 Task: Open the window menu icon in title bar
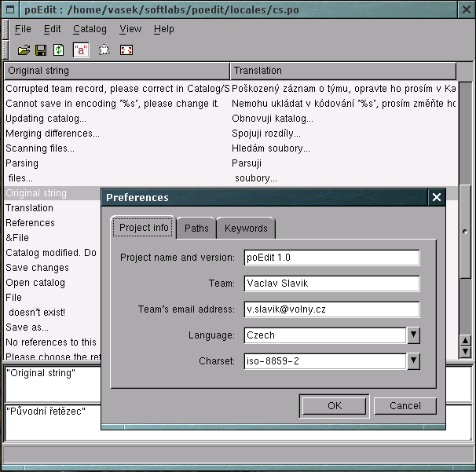coord(10,9)
